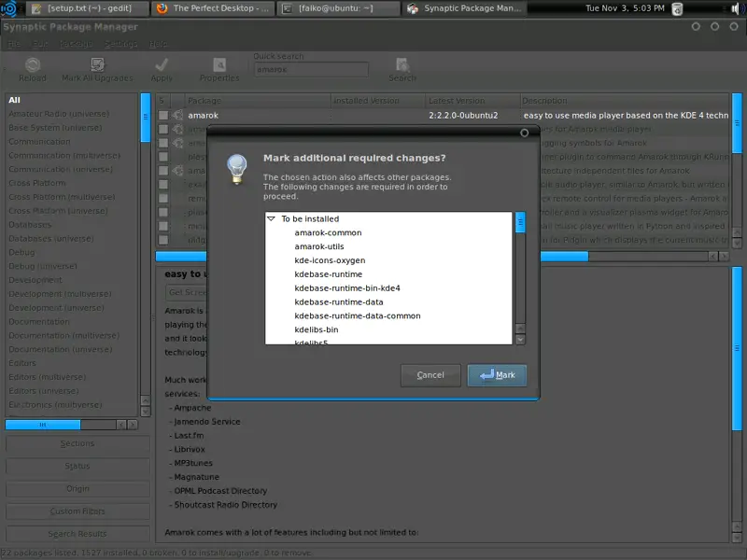
Task: Select the Synaptic Package Manager taskbar entry
Action: pos(464,8)
